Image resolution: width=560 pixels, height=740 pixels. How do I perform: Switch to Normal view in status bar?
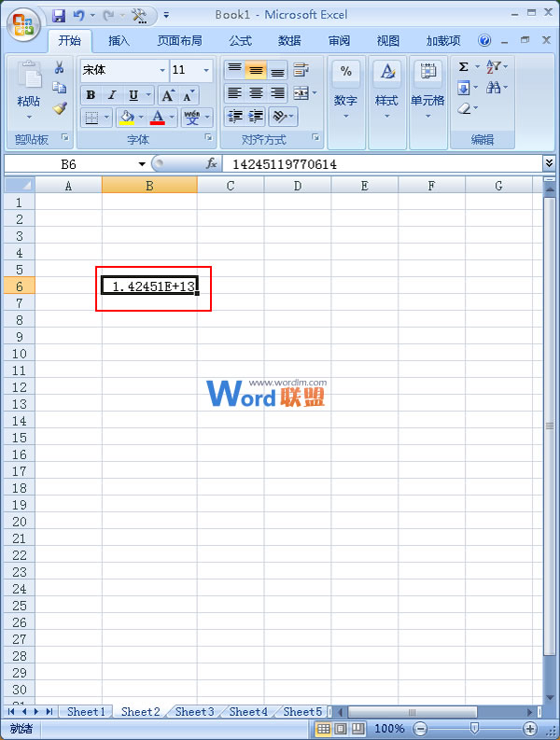point(323,729)
